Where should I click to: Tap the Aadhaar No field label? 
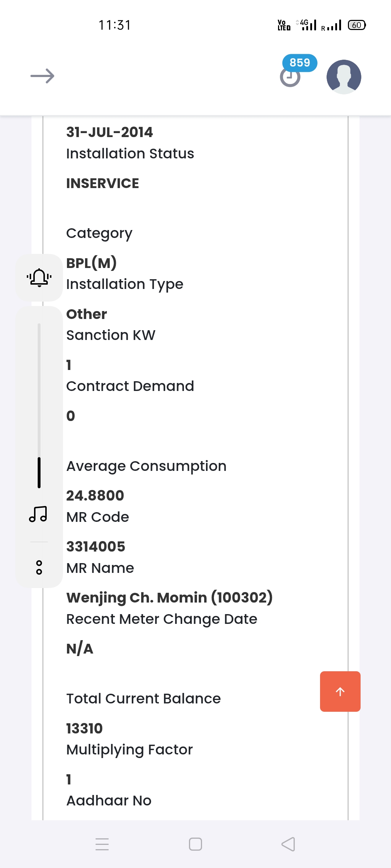tap(109, 801)
